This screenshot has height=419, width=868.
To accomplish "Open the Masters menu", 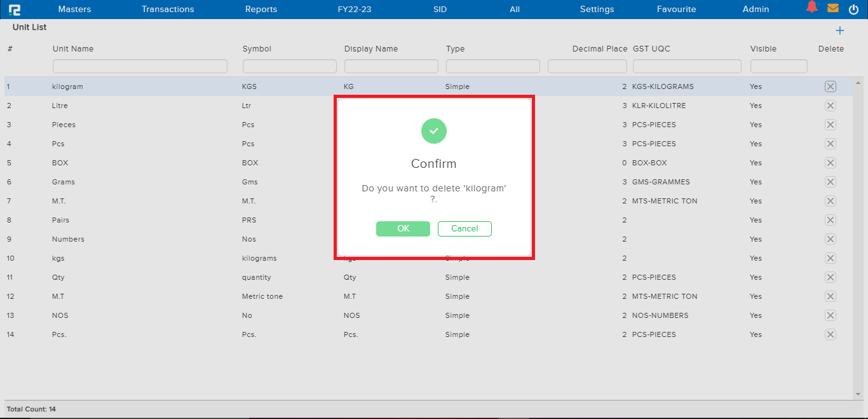I will tap(74, 10).
